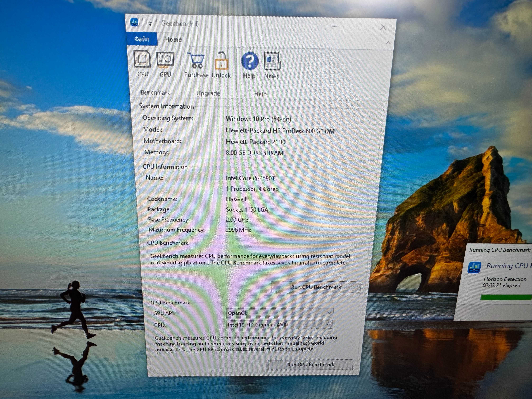This screenshot has width=532, height=399.
Task: Click Run GPU Benchmark button
Action: 310,365
